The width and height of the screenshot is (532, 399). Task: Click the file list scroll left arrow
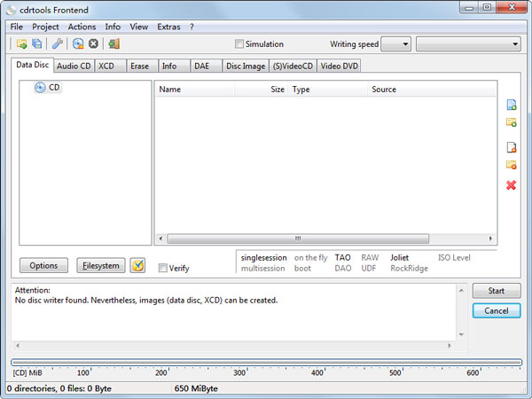click(x=160, y=239)
